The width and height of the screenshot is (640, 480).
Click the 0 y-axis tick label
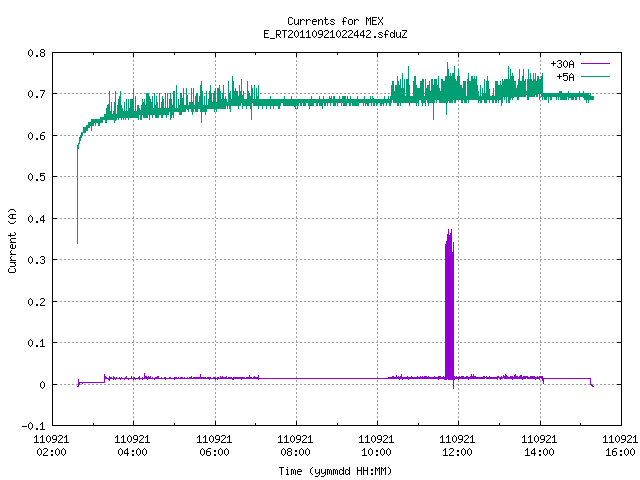point(42,385)
